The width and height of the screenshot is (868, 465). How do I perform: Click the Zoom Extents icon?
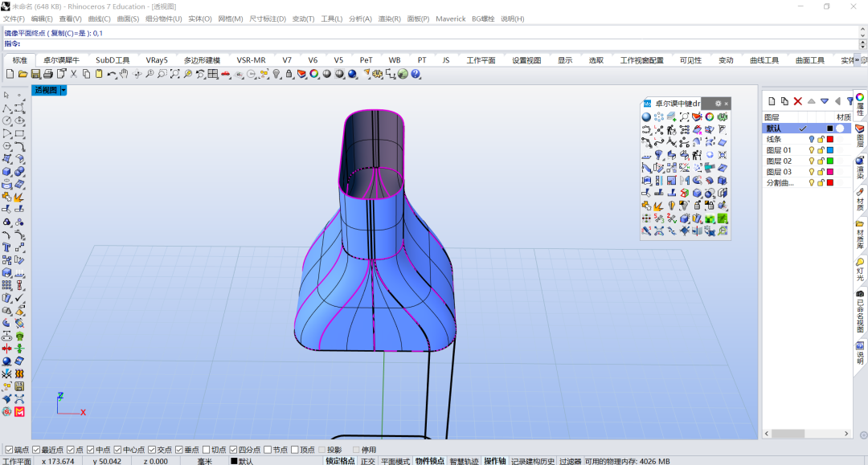175,74
